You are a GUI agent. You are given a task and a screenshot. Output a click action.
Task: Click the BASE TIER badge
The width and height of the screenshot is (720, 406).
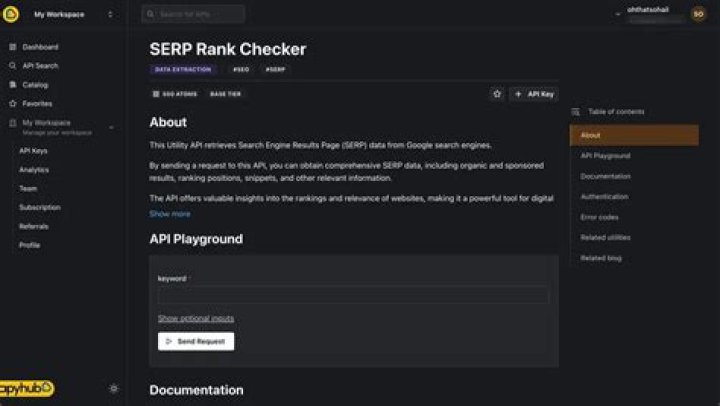click(225, 94)
